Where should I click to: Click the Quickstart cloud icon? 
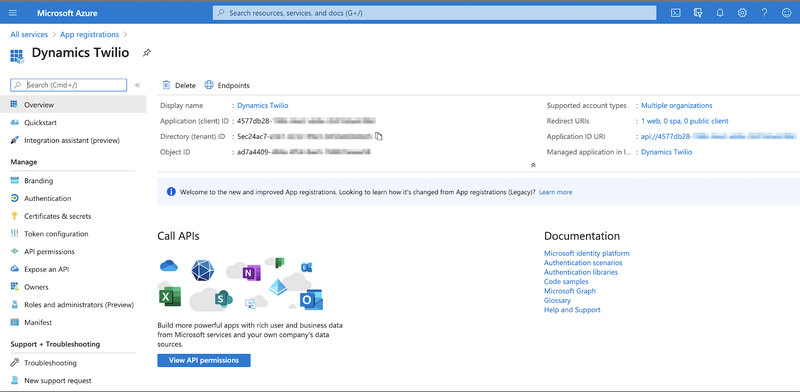(x=14, y=122)
